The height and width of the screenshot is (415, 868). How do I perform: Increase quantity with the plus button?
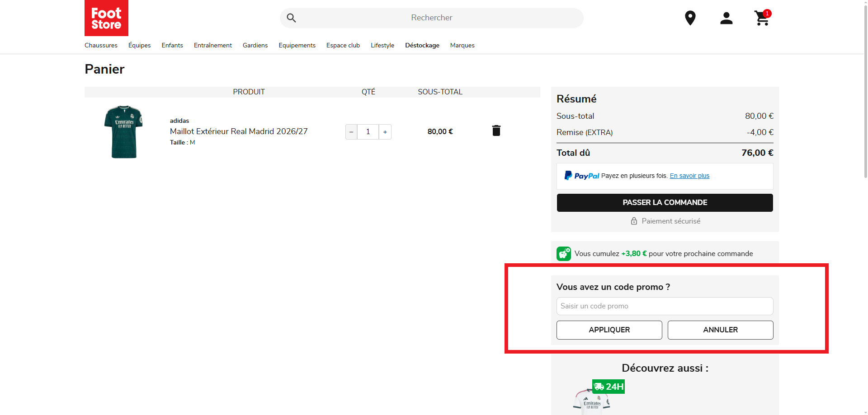[385, 132]
